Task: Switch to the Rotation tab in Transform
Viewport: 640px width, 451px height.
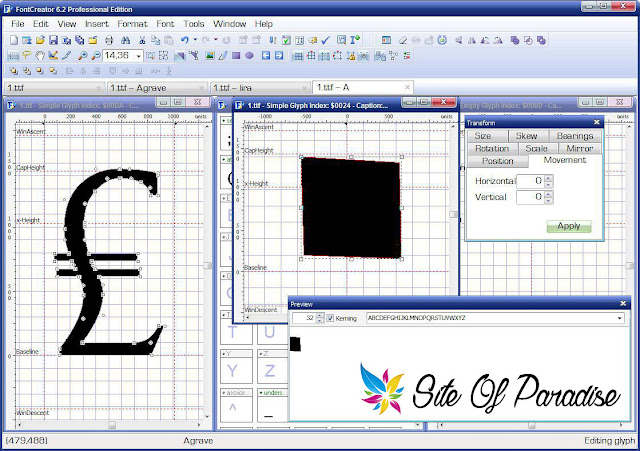Action: [492, 149]
